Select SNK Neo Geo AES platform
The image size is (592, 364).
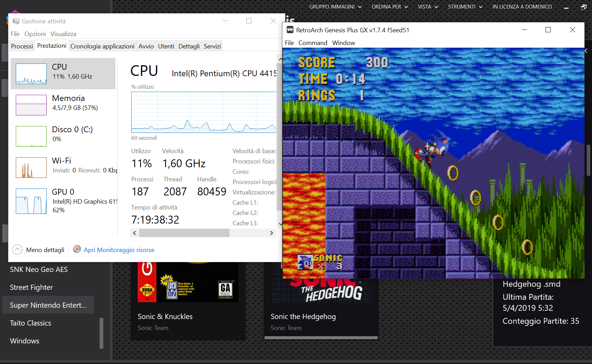(x=39, y=270)
